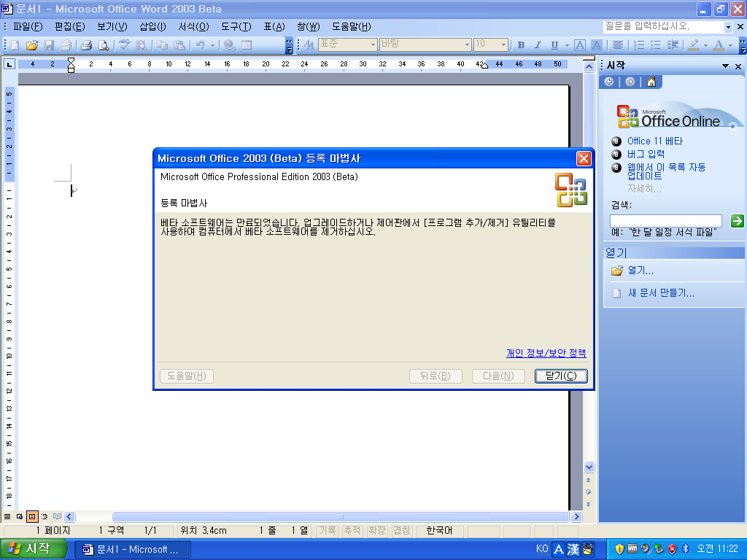Toggle Character Shading button
This screenshot has height=560, width=747.
[597, 44]
